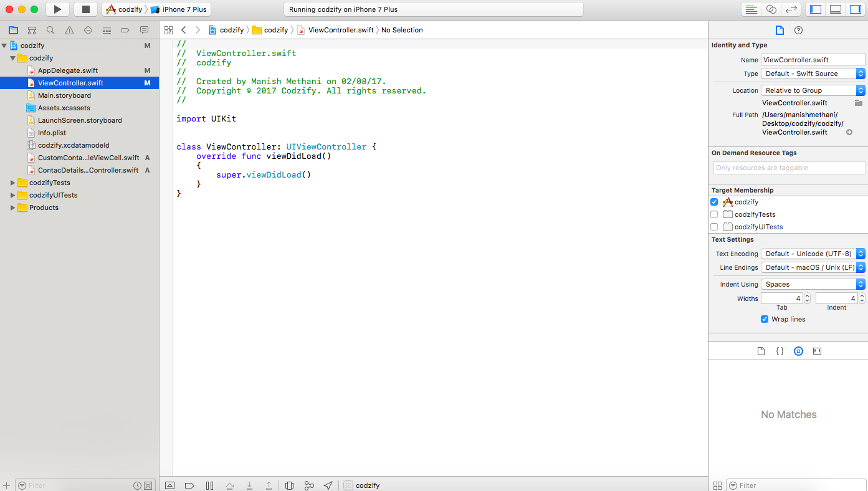868x491 pixels.
Task: Open the Find navigator
Action: [x=50, y=30]
